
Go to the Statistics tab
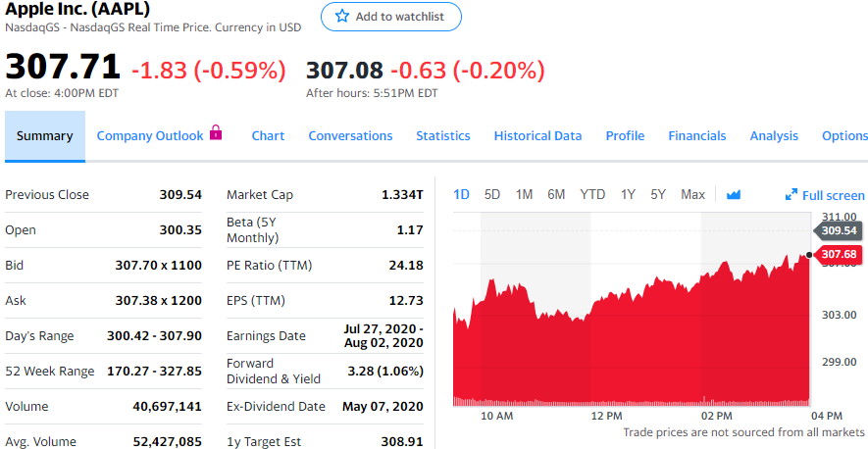pyautogui.click(x=442, y=136)
